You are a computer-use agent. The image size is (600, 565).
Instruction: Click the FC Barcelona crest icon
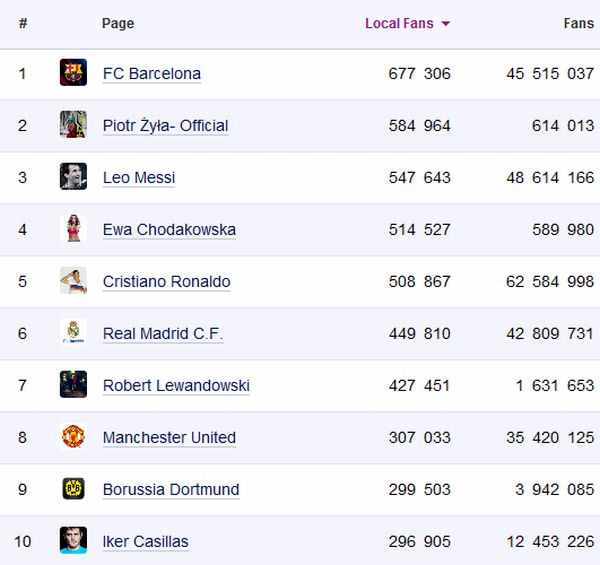pyautogui.click(x=73, y=73)
